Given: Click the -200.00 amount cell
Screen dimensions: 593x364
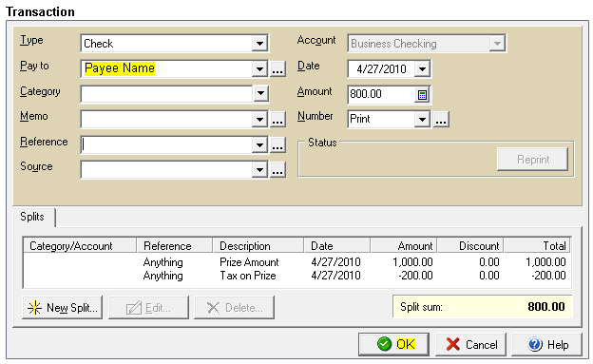Looking at the screenshot, I should tap(415, 276).
